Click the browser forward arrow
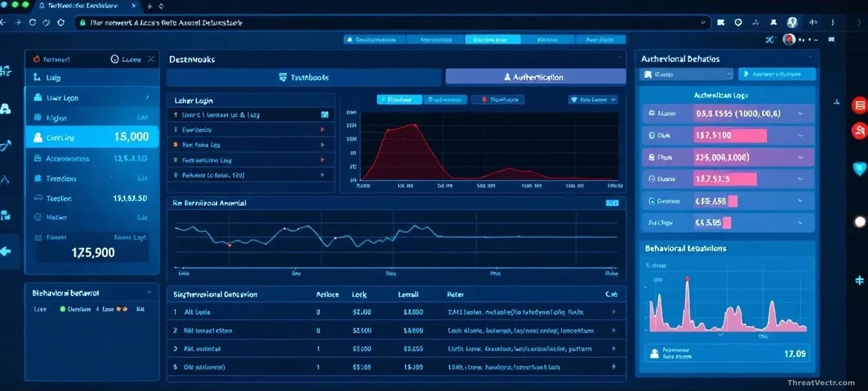This screenshot has width=868, height=391. coord(17,22)
